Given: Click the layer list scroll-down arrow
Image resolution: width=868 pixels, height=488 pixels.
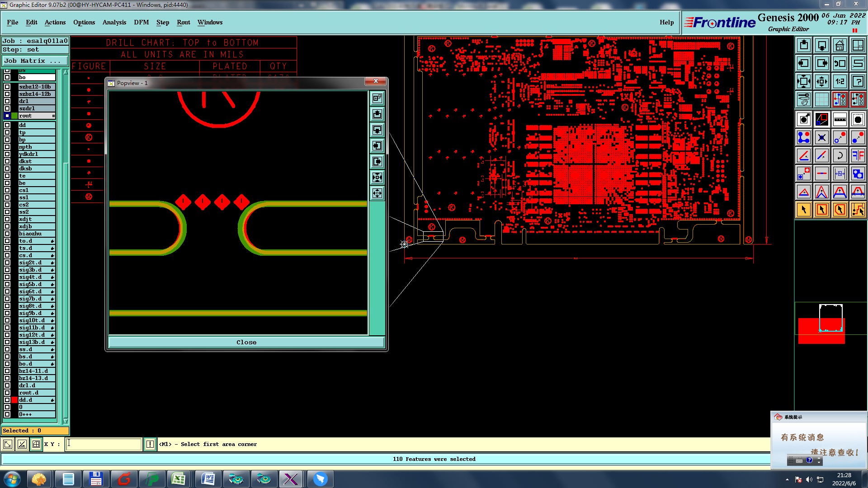Looking at the screenshot, I should point(66,421).
